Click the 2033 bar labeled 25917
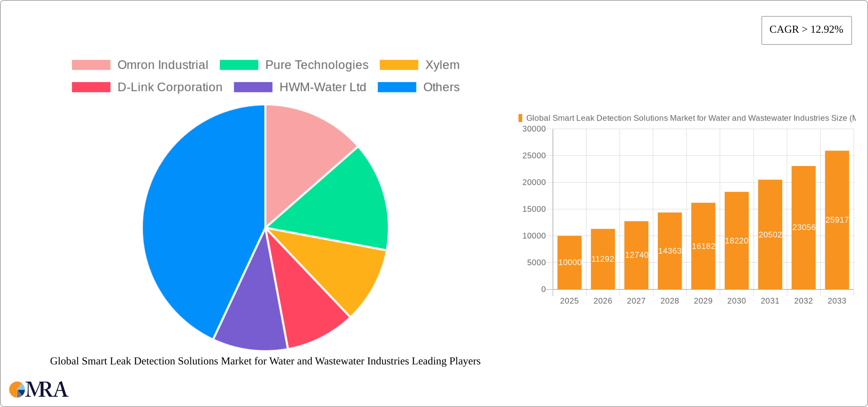The width and height of the screenshot is (868, 407). click(x=837, y=220)
